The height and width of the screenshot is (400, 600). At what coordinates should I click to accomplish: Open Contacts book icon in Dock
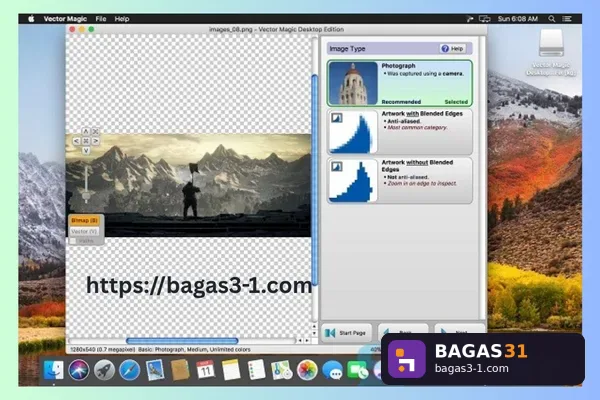pos(180,370)
